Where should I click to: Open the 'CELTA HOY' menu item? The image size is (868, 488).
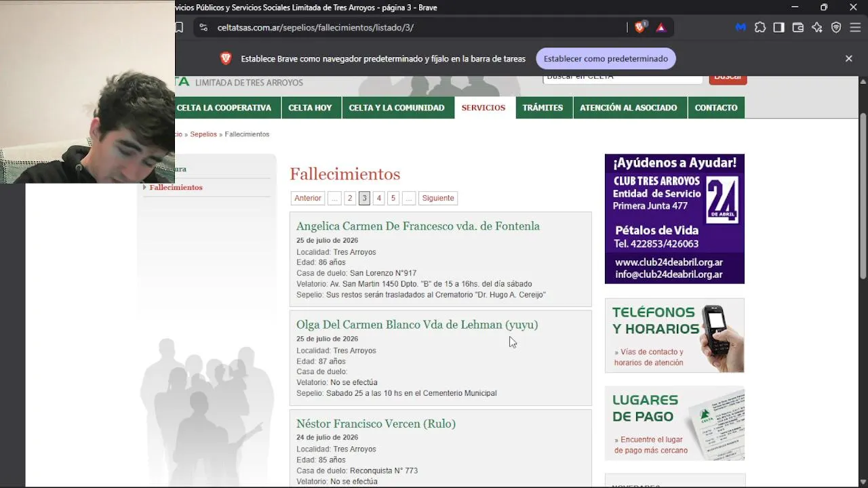click(311, 108)
